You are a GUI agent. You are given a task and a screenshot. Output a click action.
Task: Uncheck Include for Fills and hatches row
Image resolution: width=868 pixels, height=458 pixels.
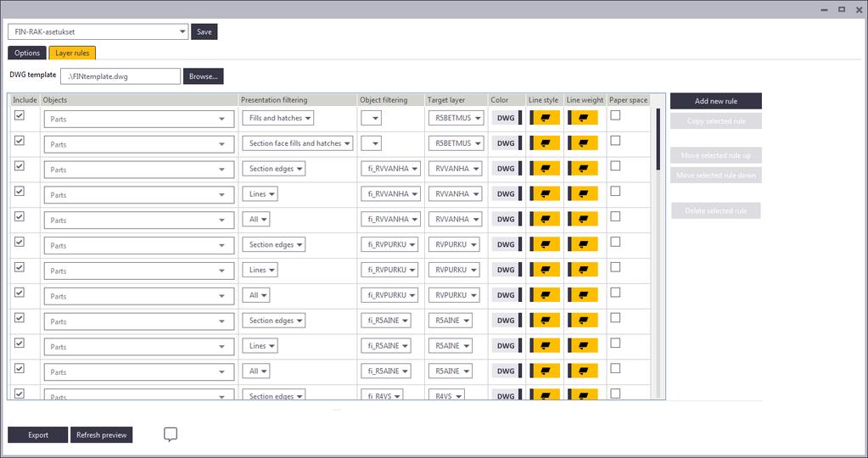coord(20,115)
